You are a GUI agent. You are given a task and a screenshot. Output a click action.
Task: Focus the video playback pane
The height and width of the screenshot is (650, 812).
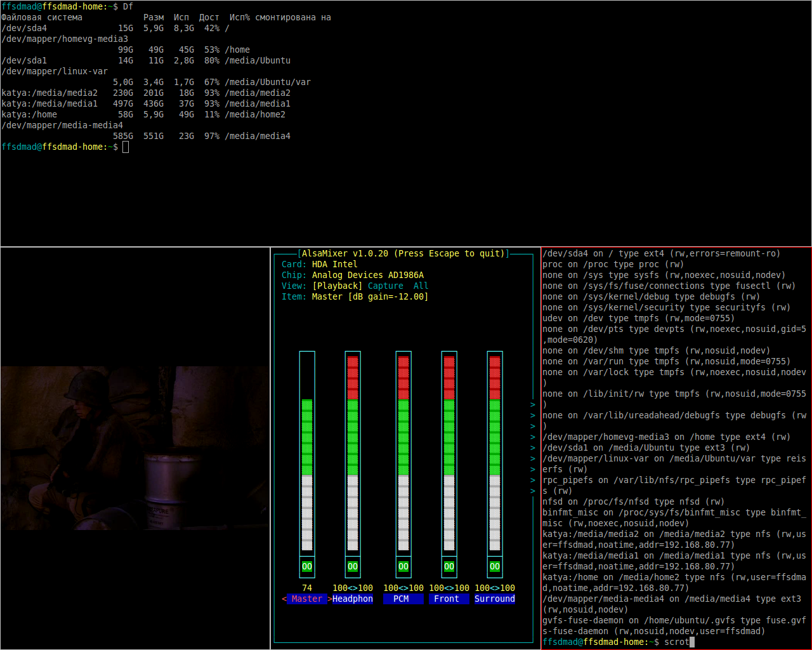click(134, 448)
